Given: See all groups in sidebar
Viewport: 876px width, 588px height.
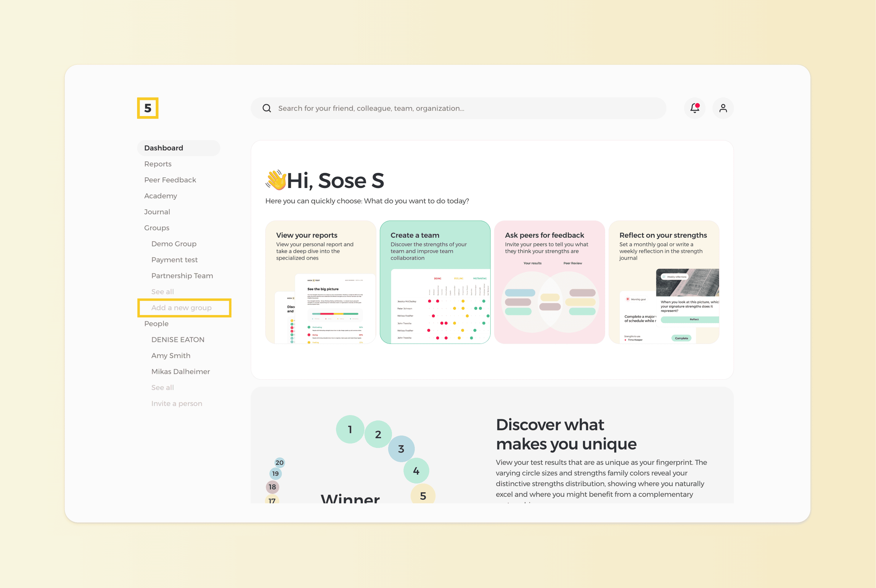Looking at the screenshot, I should 162,292.
